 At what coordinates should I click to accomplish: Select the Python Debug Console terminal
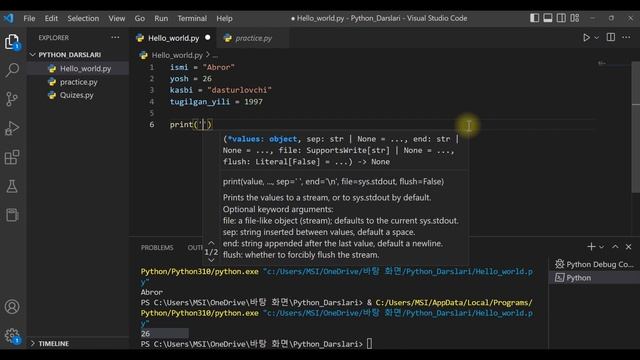point(594,264)
